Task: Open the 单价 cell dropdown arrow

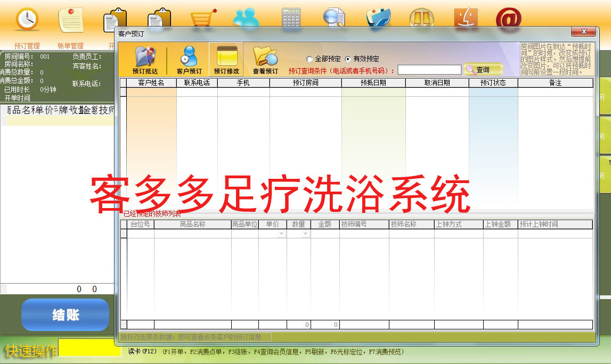Action: tap(281, 234)
